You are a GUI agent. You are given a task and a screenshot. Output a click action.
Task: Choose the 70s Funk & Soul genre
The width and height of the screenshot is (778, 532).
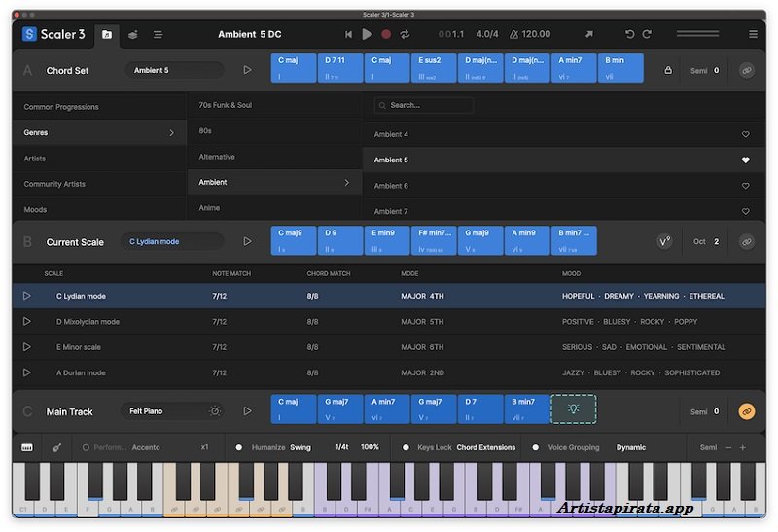point(225,105)
